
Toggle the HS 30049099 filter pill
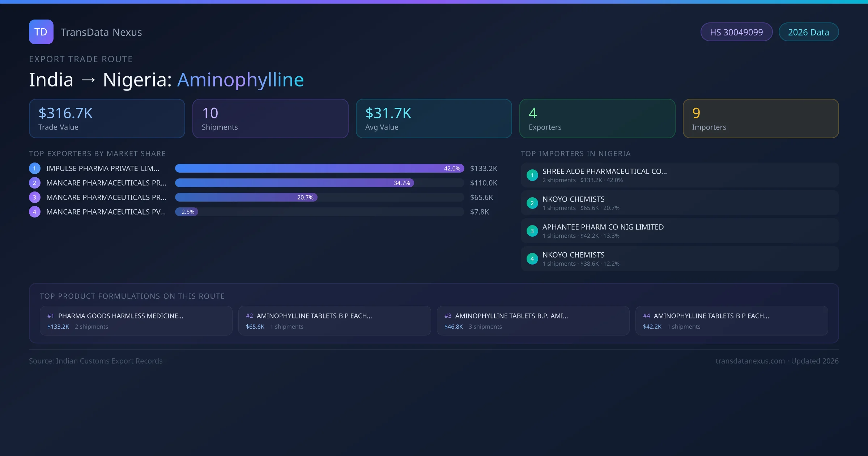736,32
